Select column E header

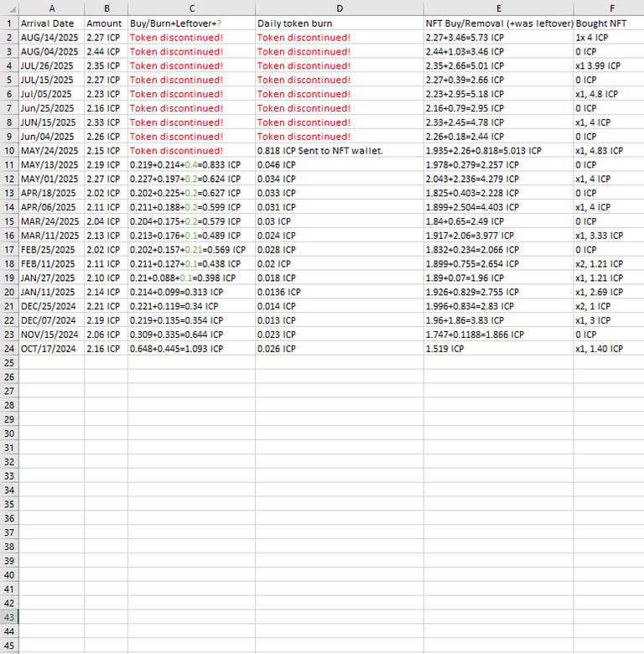tap(499, 8)
